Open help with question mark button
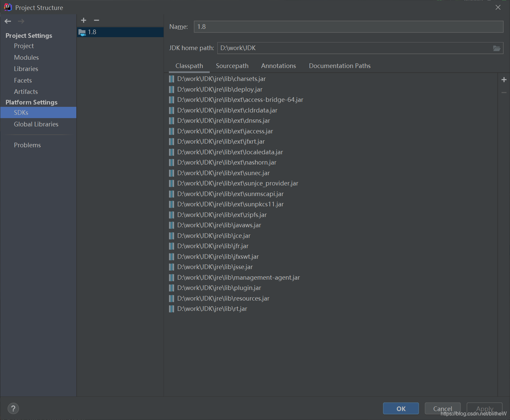This screenshot has width=510, height=420. (x=13, y=408)
